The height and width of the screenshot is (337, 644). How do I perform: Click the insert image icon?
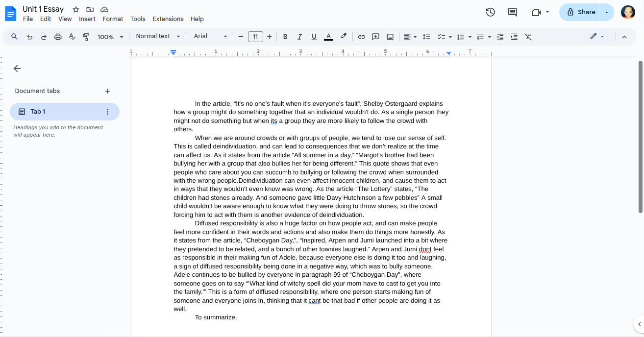click(390, 37)
